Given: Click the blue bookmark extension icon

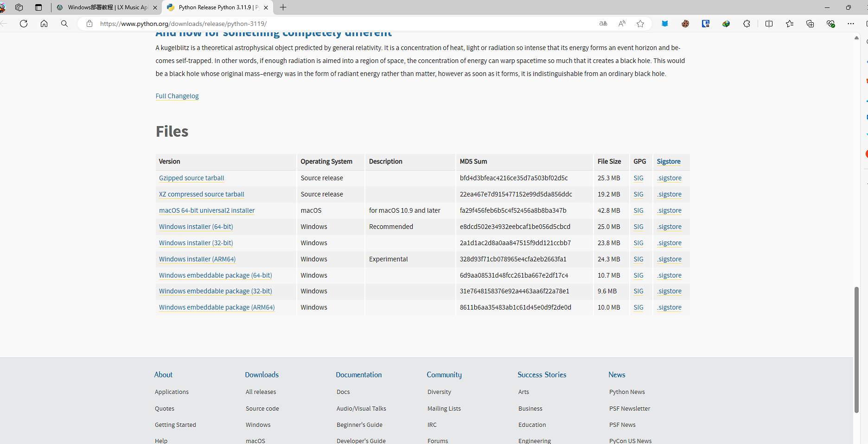Looking at the screenshot, I should [706, 24].
